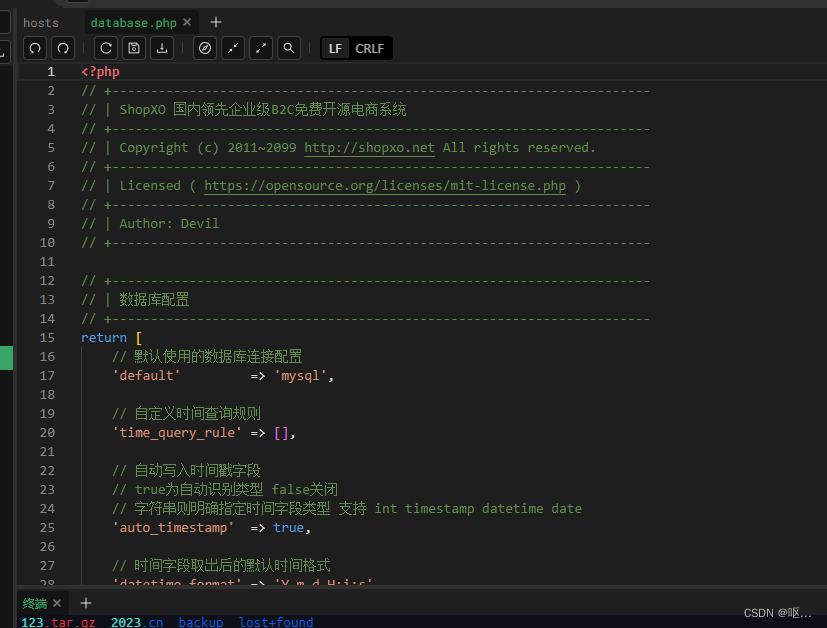Close the 终端 terminal tab
827x628 pixels.
coord(57,603)
